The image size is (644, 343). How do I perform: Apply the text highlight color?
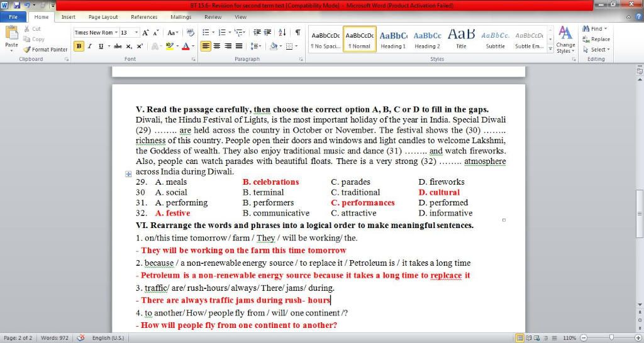tap(169, 46)
